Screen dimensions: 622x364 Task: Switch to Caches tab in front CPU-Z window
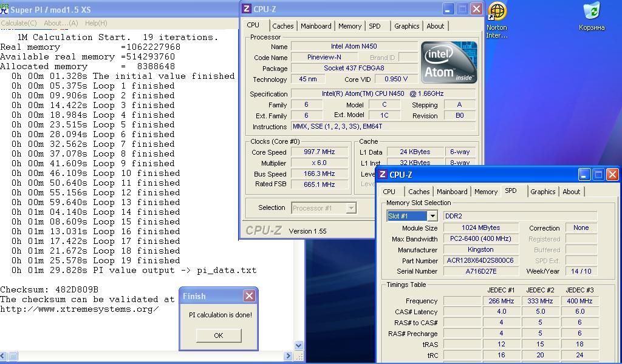(x=419, y=191)
